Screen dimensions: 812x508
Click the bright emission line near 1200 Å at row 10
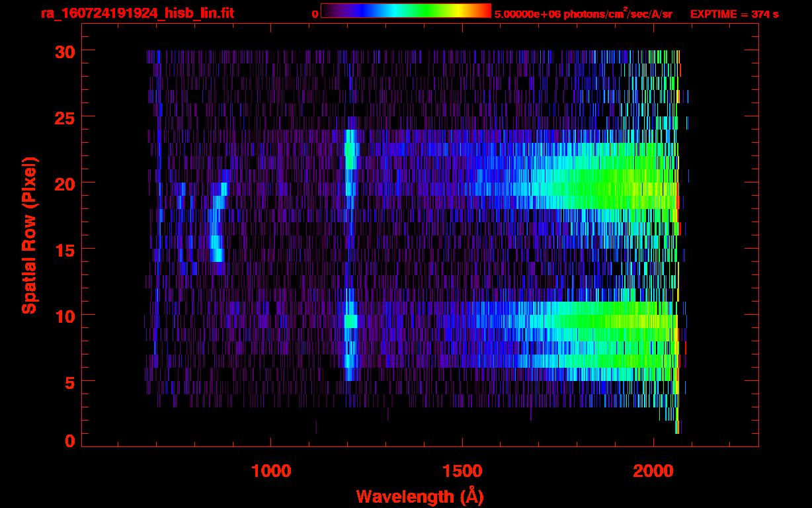[x=350, y=321]
